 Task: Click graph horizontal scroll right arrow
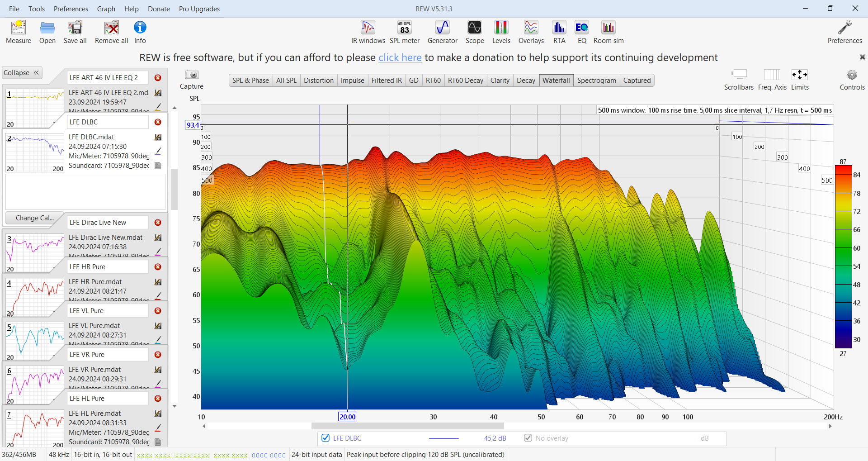(830, 426)
